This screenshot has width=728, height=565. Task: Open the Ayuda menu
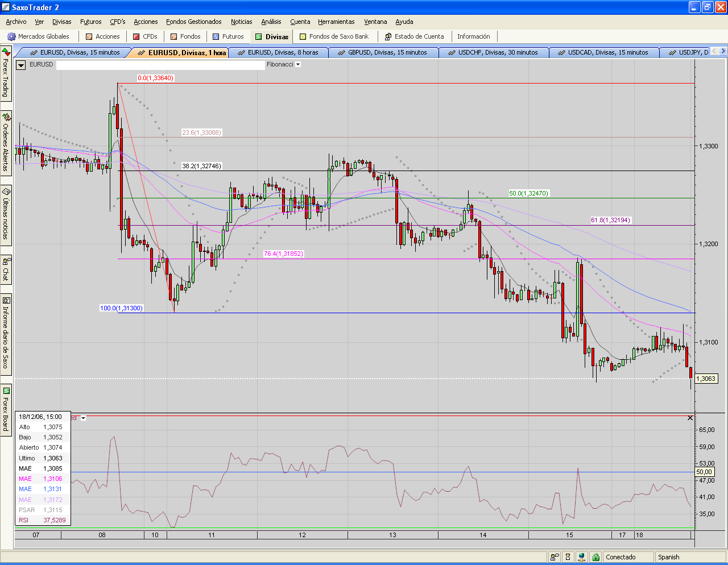(x=404, y=22)
